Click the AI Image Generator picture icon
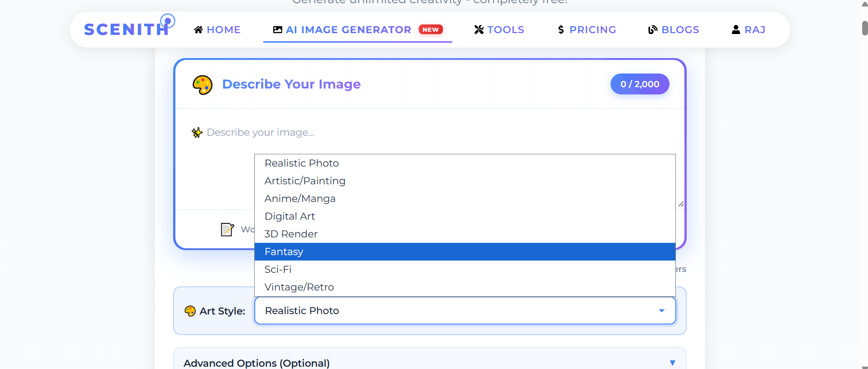The image size is (868, 369). coord(277,30)
